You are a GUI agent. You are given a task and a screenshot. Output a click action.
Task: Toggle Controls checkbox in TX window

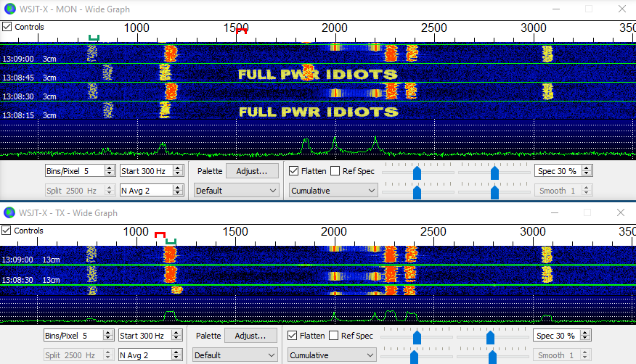(x=7, y=231)
